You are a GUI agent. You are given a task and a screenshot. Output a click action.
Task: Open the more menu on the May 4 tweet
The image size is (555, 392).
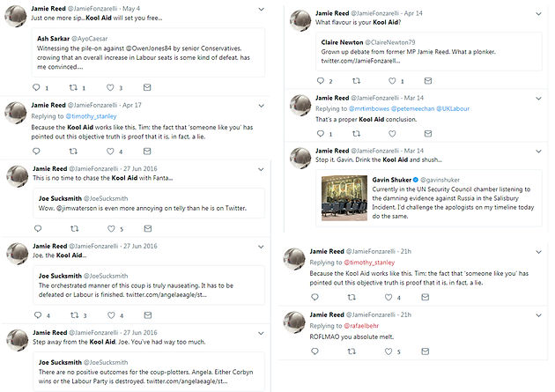click(262, 9)
